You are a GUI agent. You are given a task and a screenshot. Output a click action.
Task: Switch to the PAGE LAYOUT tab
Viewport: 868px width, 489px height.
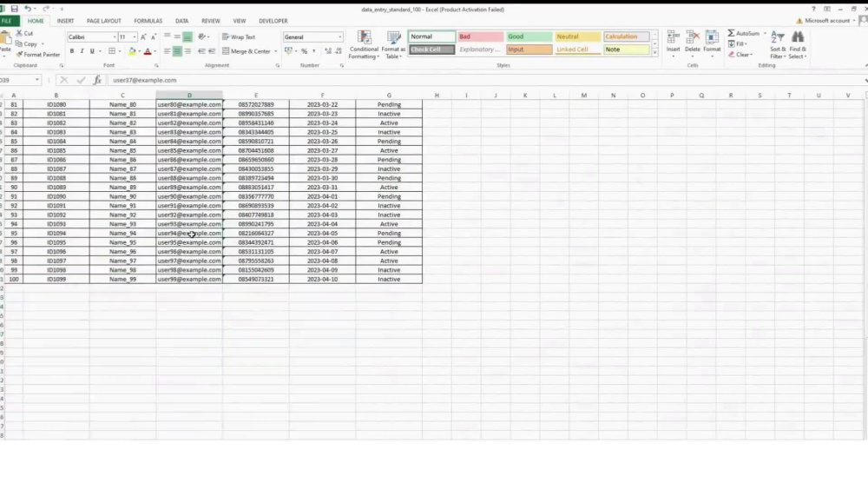point(103,21)
